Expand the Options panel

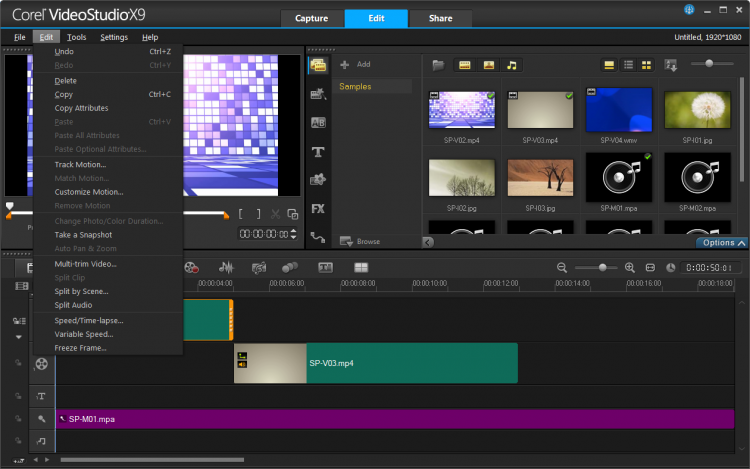tap(722, 242)
